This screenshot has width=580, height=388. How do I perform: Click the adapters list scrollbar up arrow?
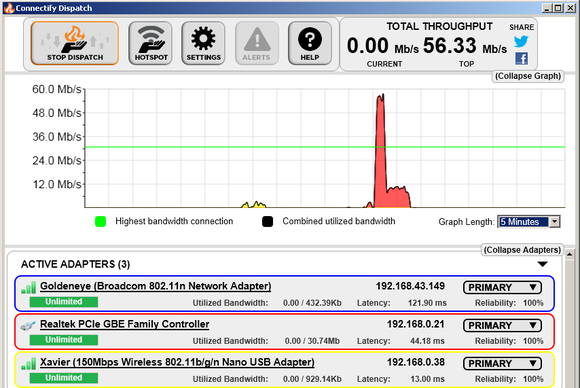(570, 254)
